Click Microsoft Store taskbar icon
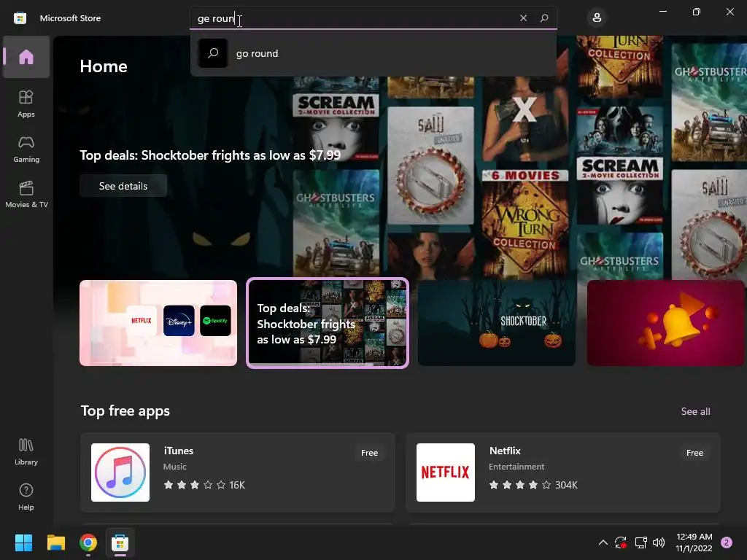The height and width of the screenshot is (560, 747). pos(120,542)
